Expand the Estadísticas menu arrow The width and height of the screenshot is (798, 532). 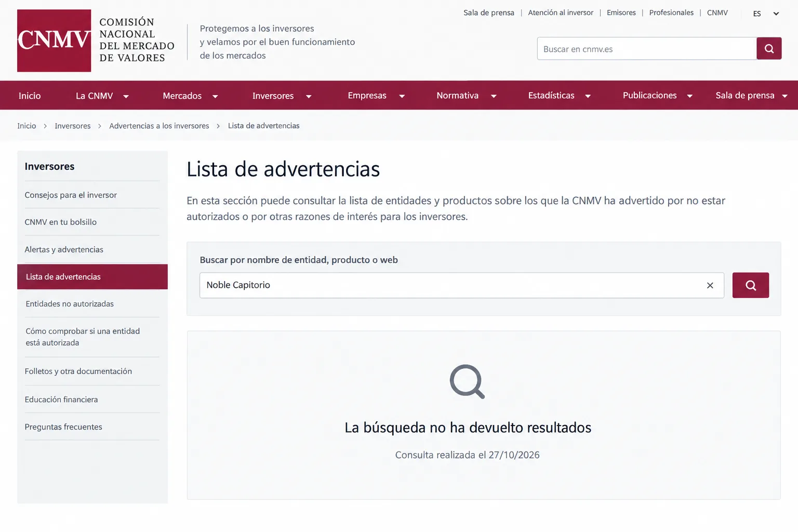click(x=588, y=96)
